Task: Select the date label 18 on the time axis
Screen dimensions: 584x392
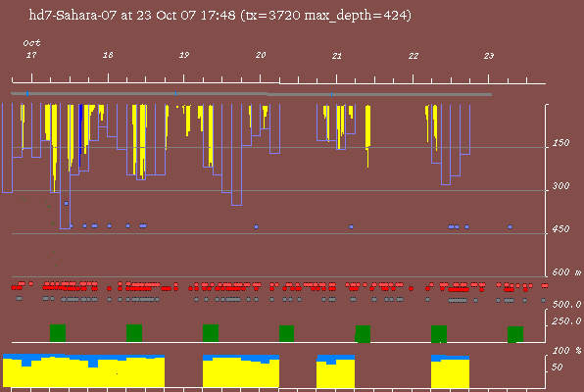Action: point(108,55)
